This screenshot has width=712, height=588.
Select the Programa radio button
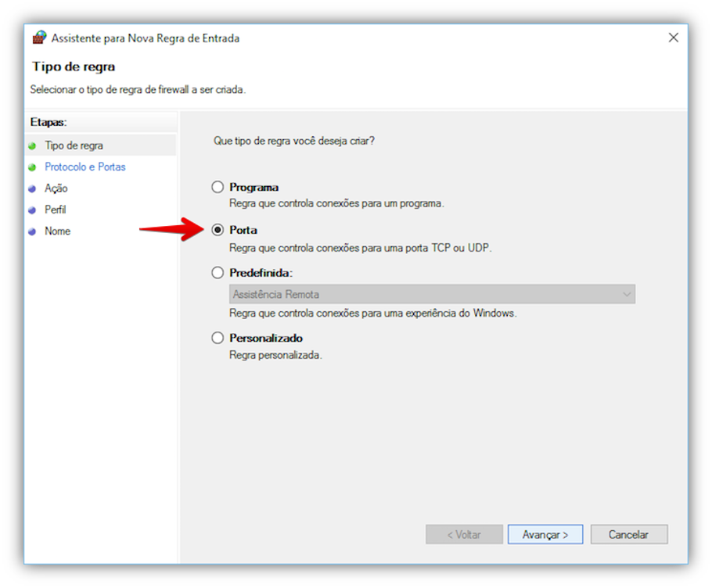click(x=218, y=188)
